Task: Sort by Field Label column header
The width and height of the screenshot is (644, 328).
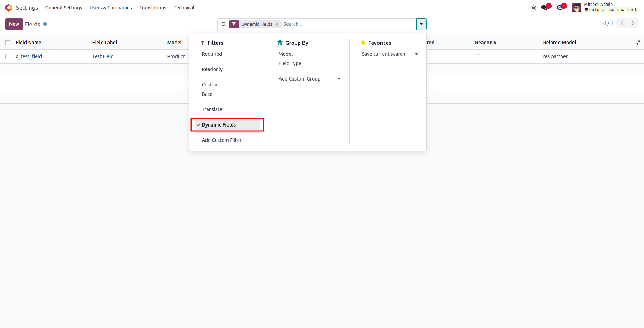Action: point(105,43)
